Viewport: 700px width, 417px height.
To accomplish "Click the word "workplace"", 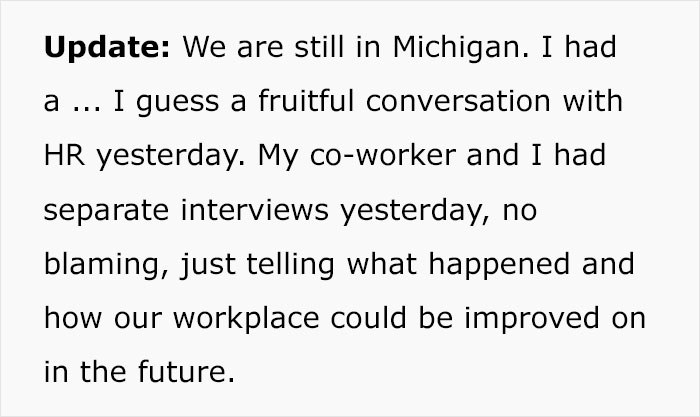I will 246,319.
